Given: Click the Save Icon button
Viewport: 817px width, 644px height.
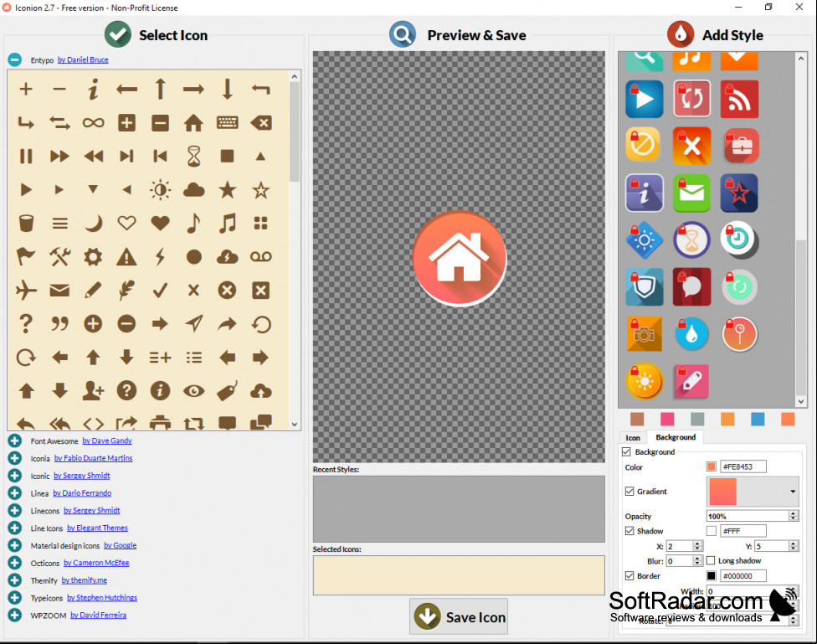Looking at the screenshot, I should click(x=459, y=617).
